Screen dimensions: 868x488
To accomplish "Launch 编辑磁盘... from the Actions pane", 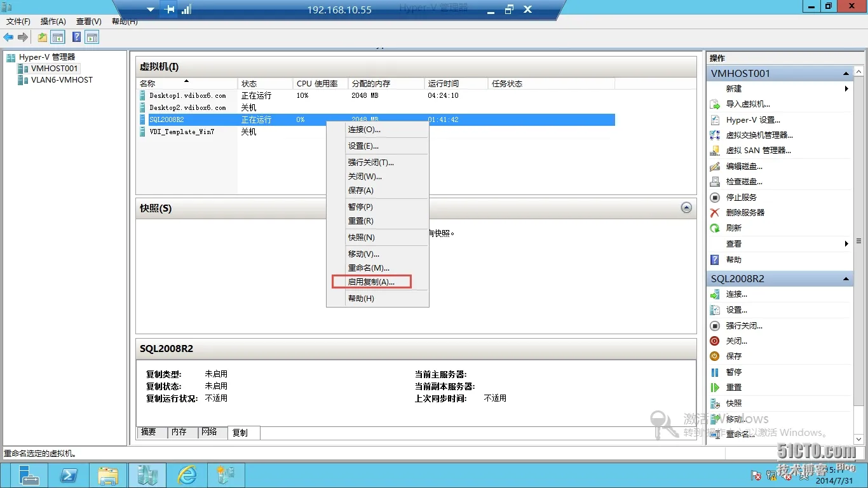I will [744, 166].
